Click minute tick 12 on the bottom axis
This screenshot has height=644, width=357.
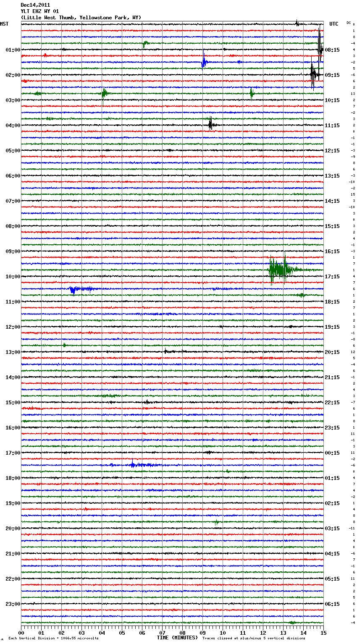(263, 633)
